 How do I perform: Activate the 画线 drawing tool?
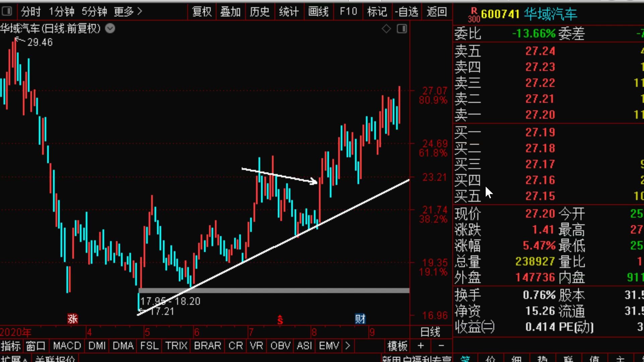318,12
